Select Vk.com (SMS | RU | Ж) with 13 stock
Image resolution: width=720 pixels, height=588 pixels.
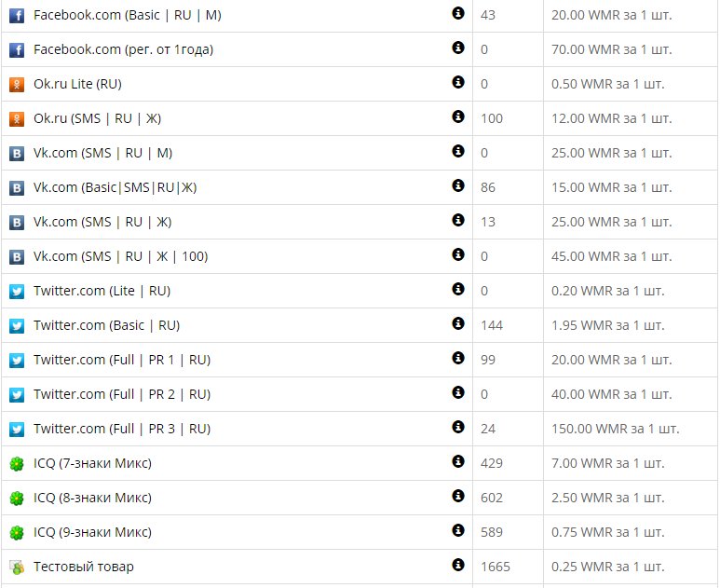tap(102, 222)
